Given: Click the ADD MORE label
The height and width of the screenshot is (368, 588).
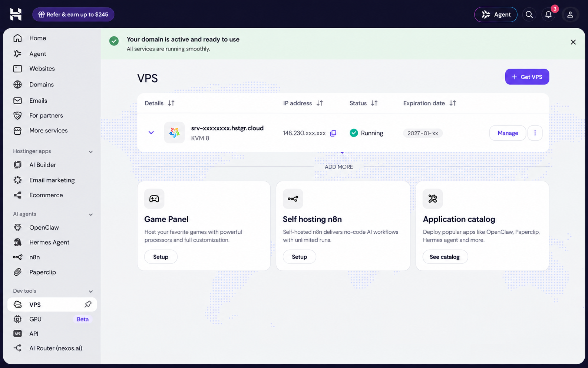Looking at the screenshot, I should coord(339,167).
